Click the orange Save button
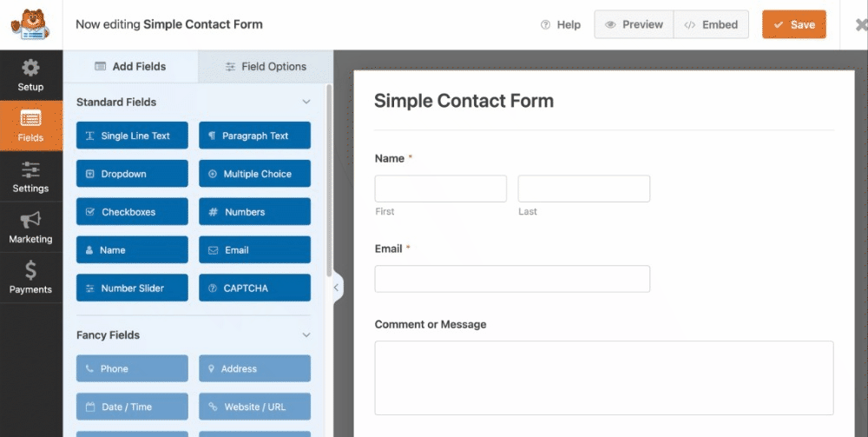 click(x=794, y=24)
